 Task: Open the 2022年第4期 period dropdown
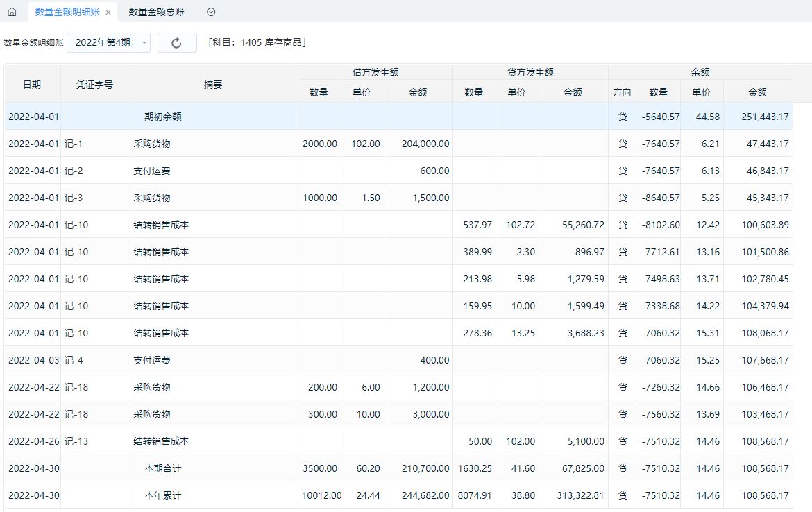[109, 43]
